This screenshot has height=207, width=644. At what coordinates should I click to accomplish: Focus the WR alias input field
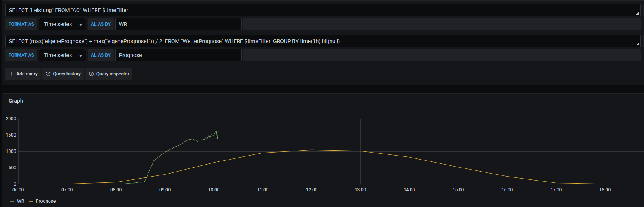click(x=178, y=24)
